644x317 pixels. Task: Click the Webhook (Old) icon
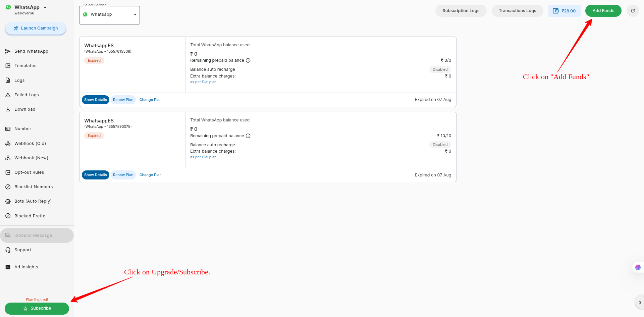point(8,143)
